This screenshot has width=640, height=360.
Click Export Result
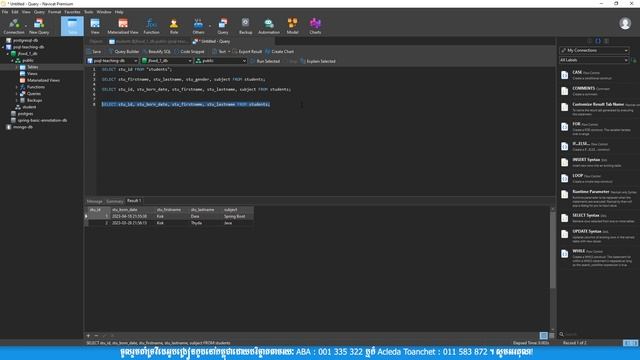coord(247,52)
